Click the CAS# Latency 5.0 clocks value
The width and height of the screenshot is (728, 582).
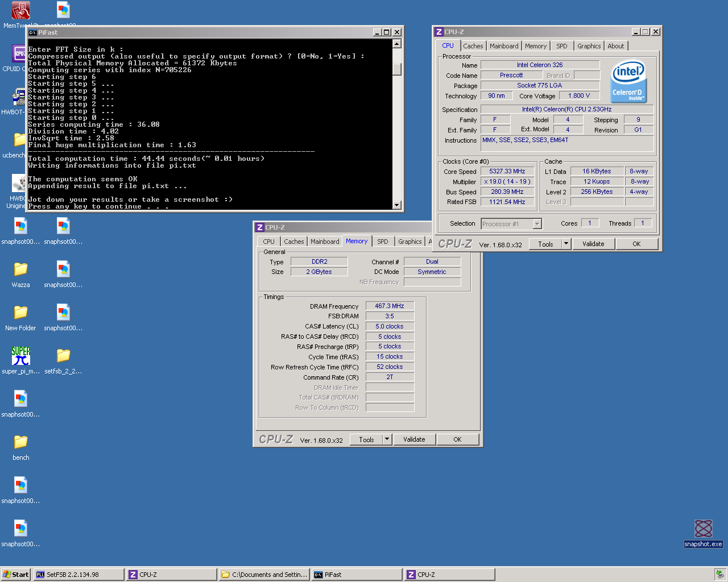coord(390,326)
